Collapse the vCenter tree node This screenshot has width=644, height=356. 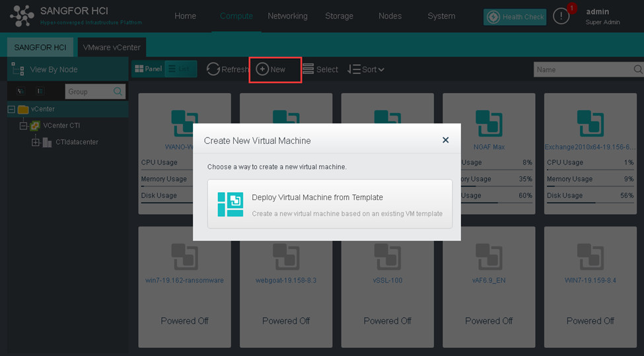(x=11, y=109)
